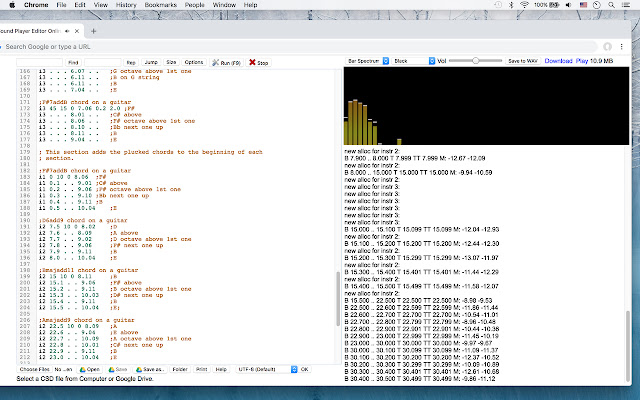
Task: Click the Google Drive Save as button
Action: (x=149, y=369)
